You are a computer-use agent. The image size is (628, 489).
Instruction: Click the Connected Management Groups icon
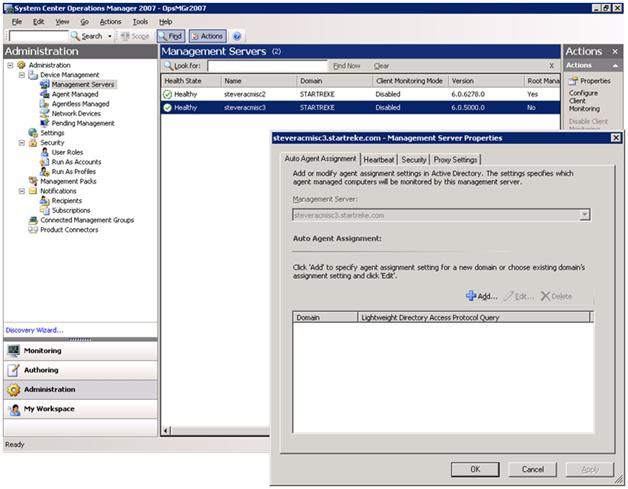[x=33, y=220]
